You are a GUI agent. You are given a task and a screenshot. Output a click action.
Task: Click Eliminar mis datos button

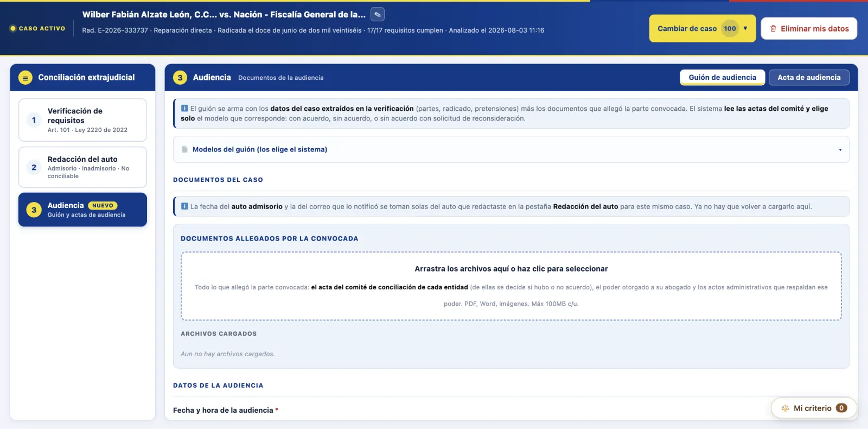click(809, 29)
